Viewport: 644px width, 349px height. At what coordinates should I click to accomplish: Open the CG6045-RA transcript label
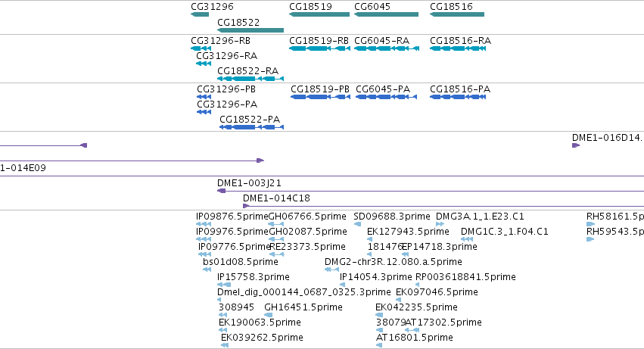click(382, 41)
